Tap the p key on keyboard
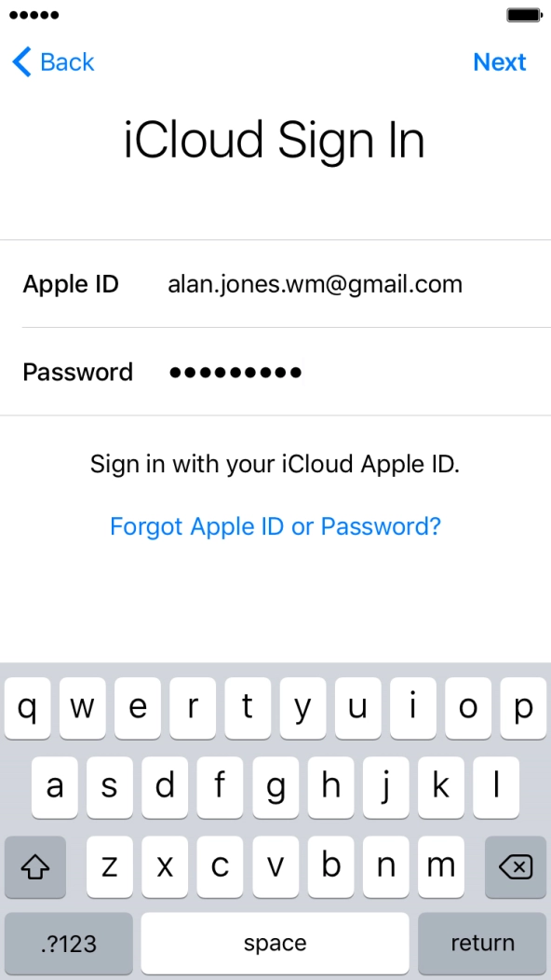This screenshot has width=551, height=980. (523, 708)
